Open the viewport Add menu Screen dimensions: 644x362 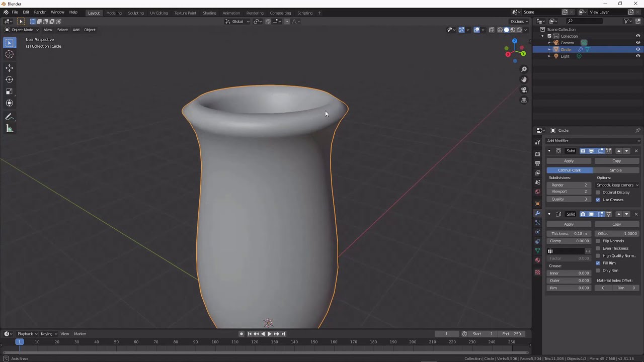[x=76, y=30]
